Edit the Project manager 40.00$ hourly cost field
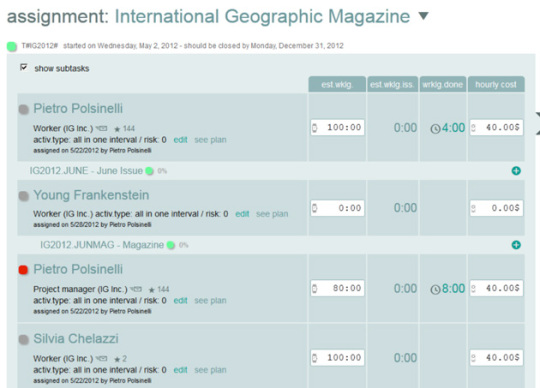540x388 pixels. click(496, 288)
